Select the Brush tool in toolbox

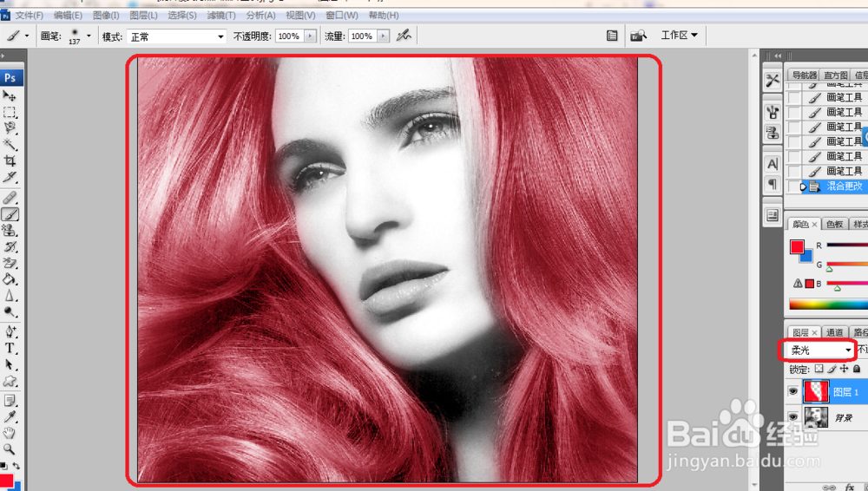coord(10,214)
